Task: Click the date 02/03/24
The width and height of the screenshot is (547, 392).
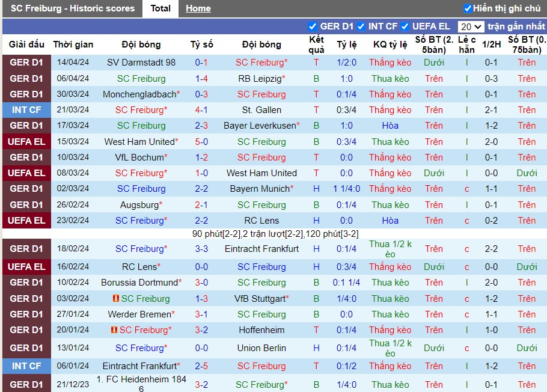Action: 73,189
